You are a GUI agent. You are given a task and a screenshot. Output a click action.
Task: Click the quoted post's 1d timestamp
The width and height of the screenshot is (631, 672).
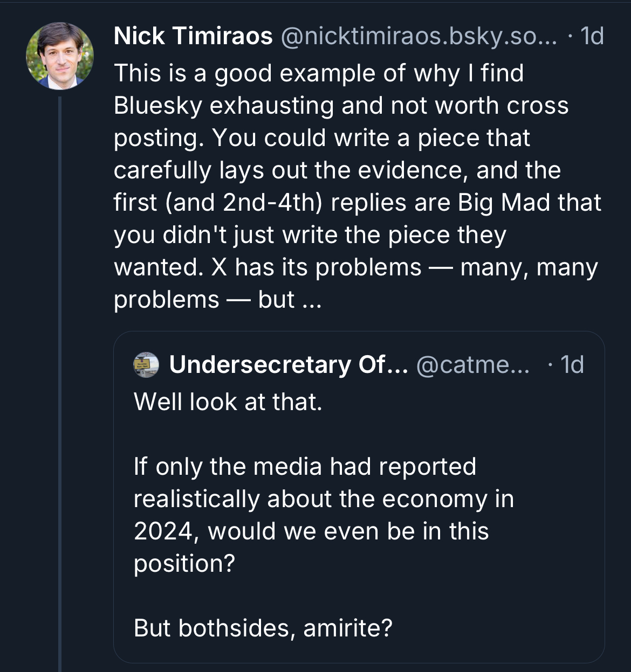[x=572, y=365]
